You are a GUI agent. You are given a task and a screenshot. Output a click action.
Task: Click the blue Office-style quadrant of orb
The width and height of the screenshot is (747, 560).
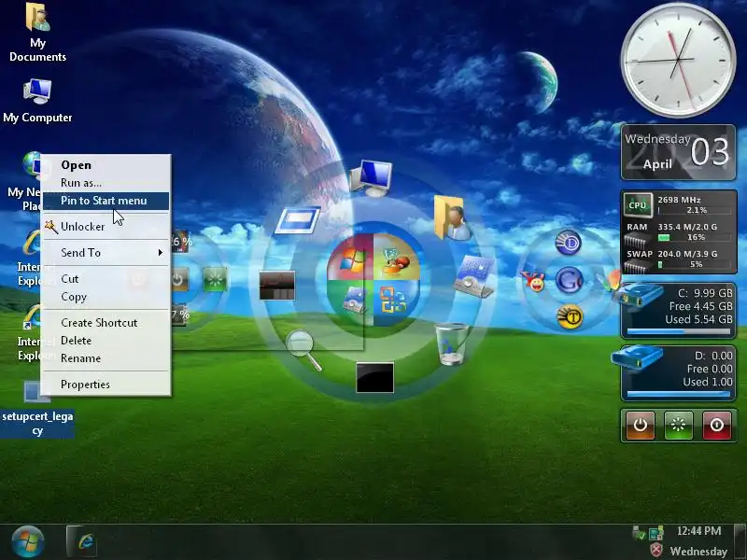click(394, 301)
